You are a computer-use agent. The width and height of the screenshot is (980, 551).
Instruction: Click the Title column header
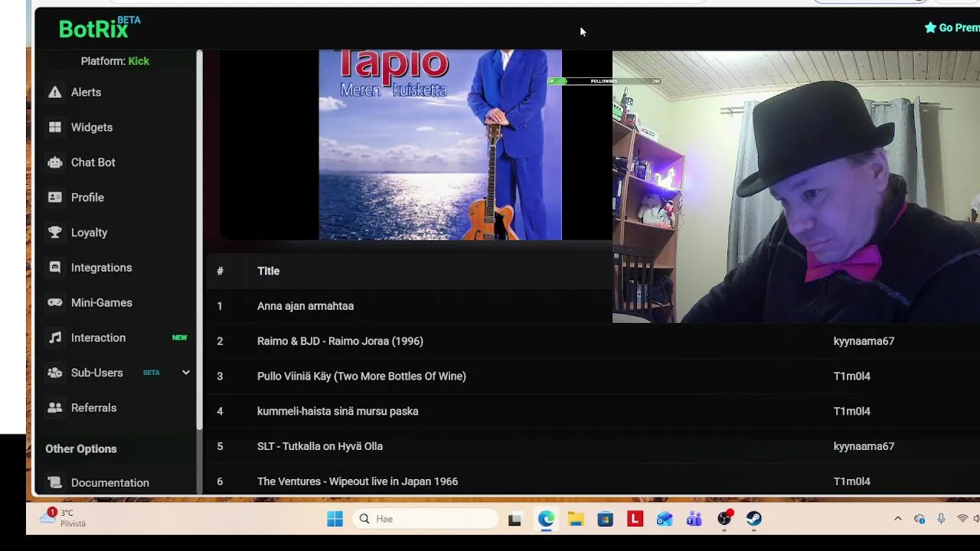[x=268, y=271]
